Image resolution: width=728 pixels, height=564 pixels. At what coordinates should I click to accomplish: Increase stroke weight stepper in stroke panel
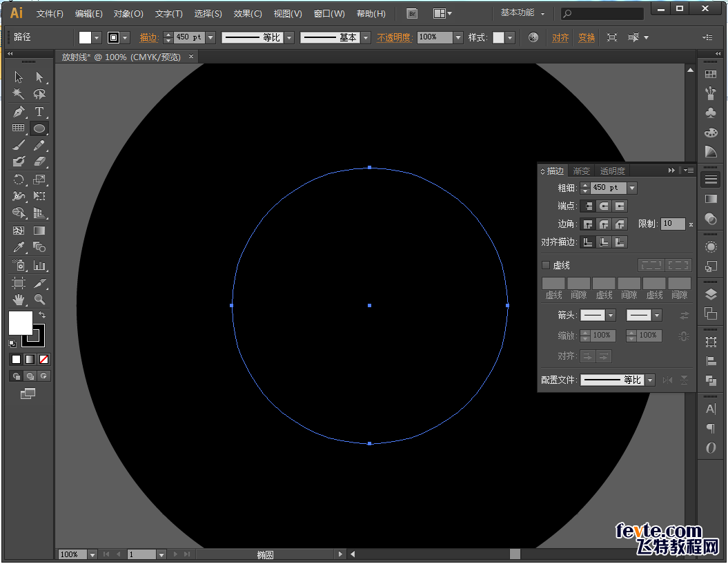[585, 185]
